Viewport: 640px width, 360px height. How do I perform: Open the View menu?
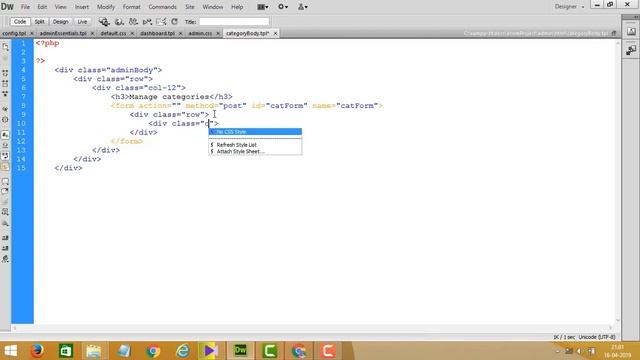point(60,7)
